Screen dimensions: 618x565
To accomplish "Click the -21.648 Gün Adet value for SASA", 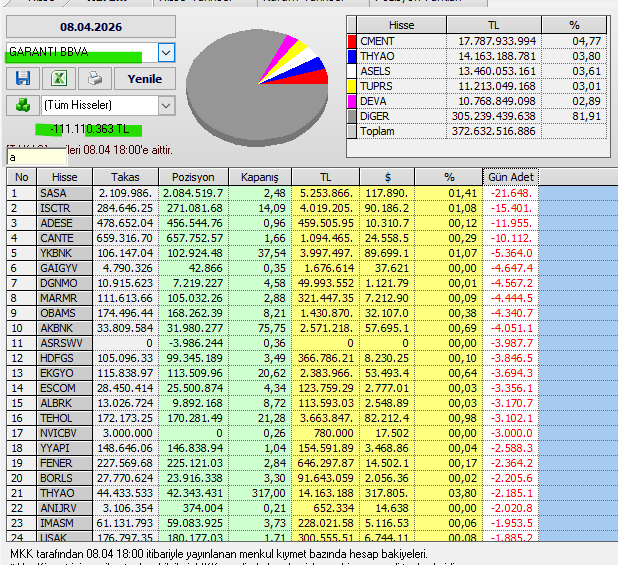I will [511, 193].
